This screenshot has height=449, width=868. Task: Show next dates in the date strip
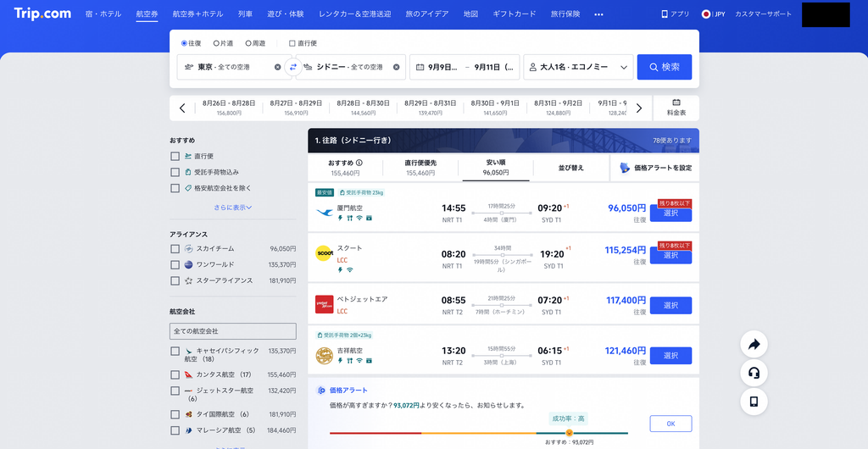tap(639, 108)
